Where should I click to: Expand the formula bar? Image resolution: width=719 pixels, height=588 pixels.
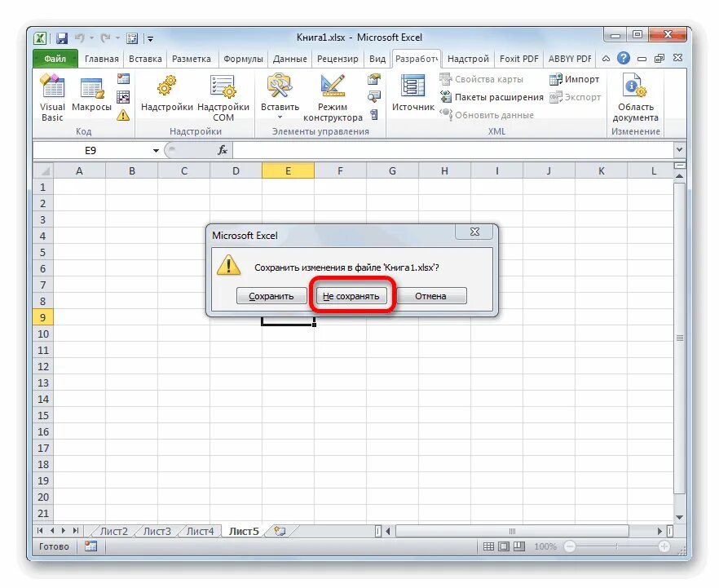point(679,149)
